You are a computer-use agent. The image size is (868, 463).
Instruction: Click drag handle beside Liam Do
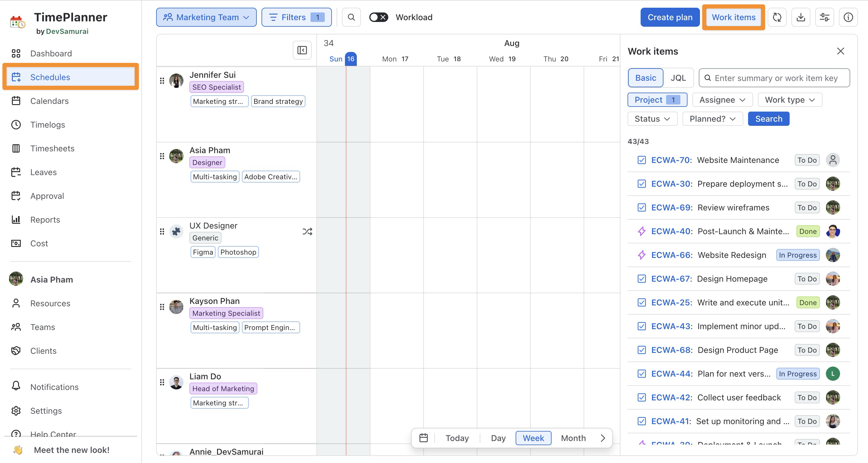tap(162, 382)
